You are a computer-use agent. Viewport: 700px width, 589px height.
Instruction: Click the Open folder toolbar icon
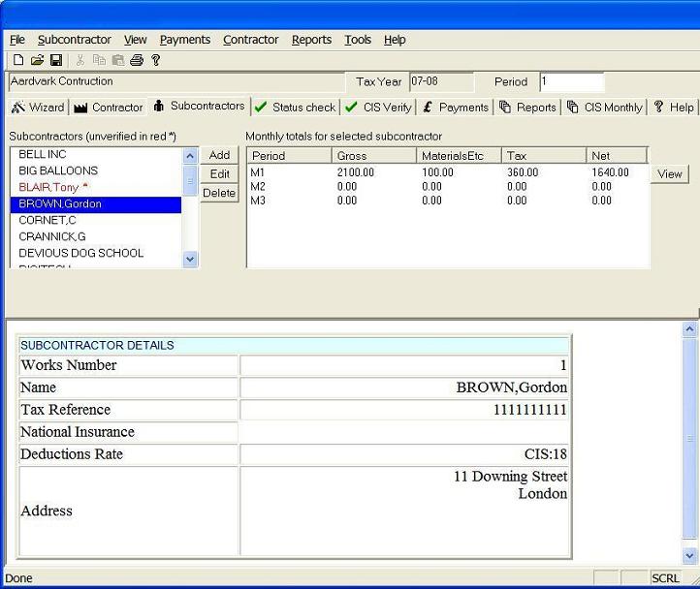[x=37, y=60]
